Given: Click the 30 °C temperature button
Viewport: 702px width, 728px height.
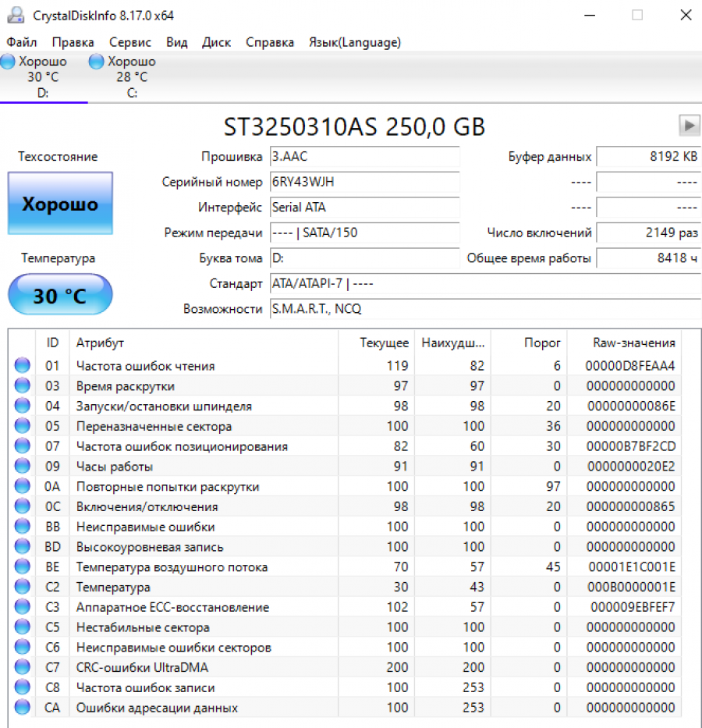Looking at the screenshot, I should tap(60, 296).
